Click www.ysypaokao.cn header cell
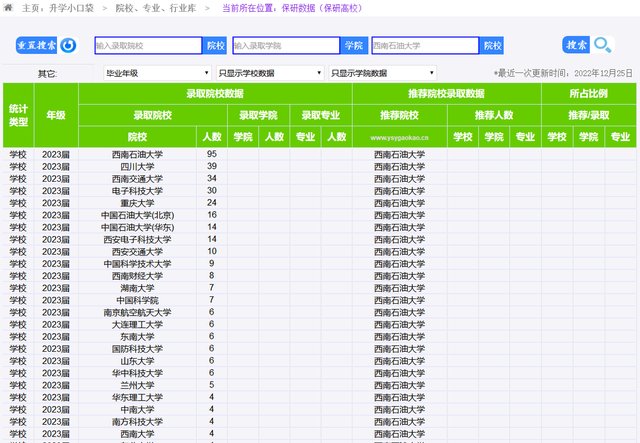Screen dimensions: 640x443 click(x=400, y=138)
